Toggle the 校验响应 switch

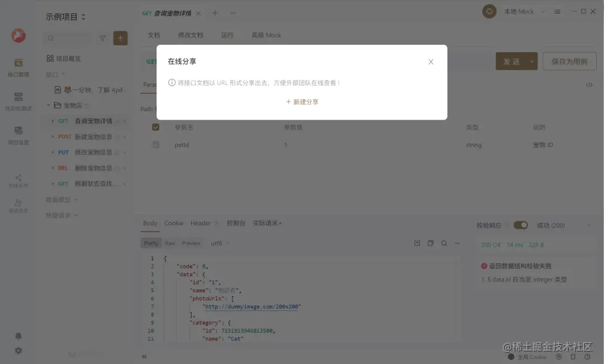pyautogui.click(x=521, y=225)
